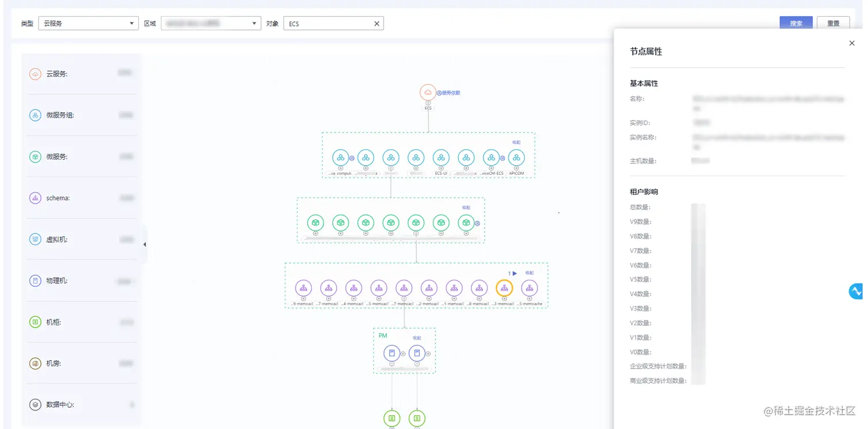This screenshot has width=868, height=429.
Task: Click the 服务依赖 badge next to the ECS node
Action: [450, 92]
